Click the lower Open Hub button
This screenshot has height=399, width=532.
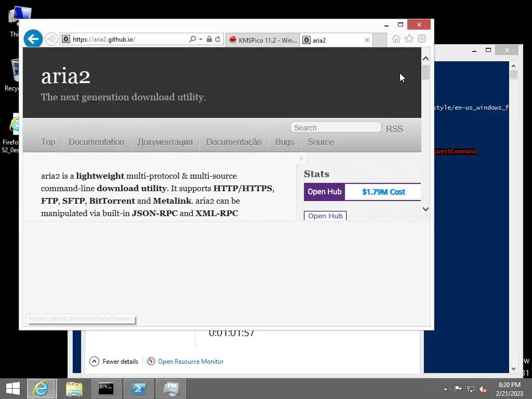[325, 216]
